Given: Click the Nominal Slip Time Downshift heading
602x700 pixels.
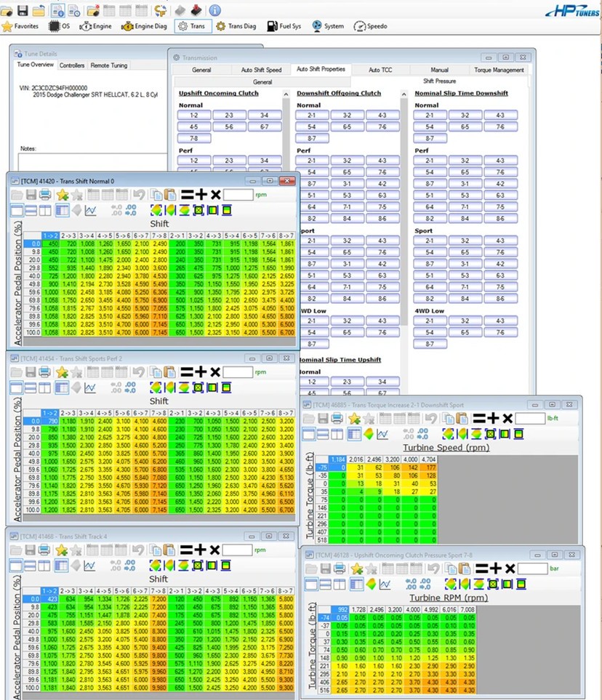Looking at the screenshot, I should (462, 93).
